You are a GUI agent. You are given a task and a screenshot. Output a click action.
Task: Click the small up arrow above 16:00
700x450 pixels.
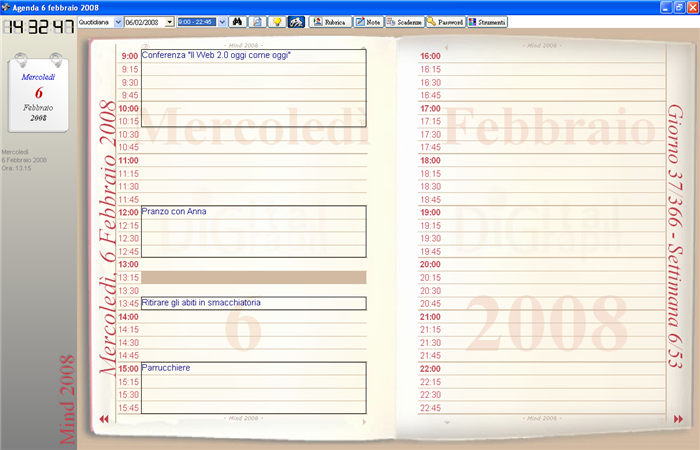(x=446, y=47)
